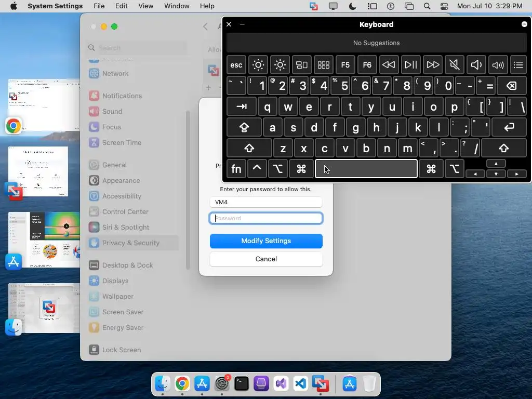
Task: Tap the F6 key
Action: tap(367, 65)
